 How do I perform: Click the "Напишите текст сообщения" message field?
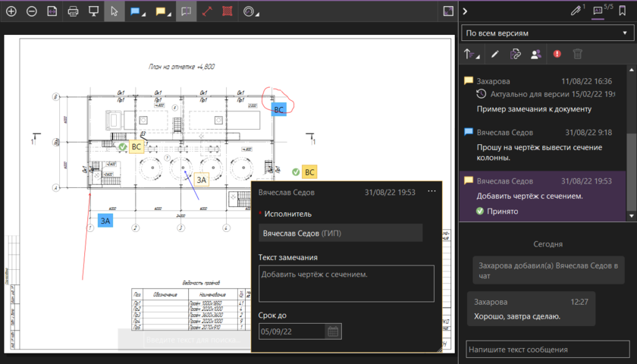[x=548, y=350]
